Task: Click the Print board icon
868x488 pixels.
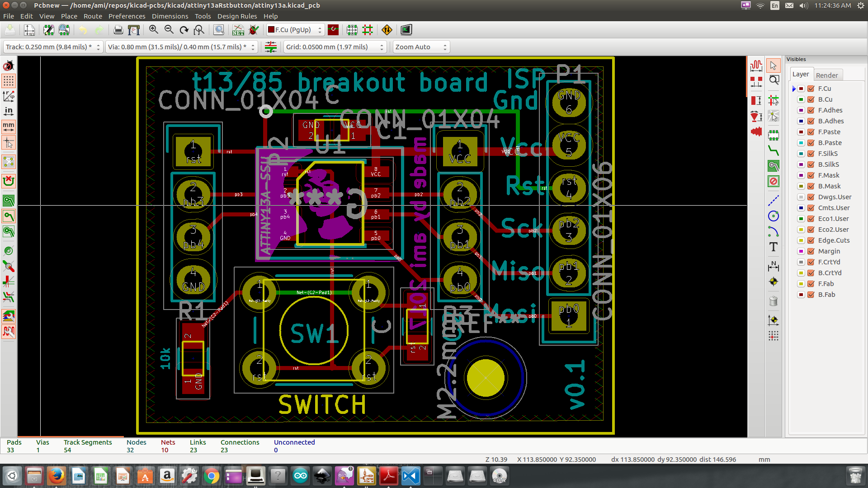Action: tap(118, 30)
